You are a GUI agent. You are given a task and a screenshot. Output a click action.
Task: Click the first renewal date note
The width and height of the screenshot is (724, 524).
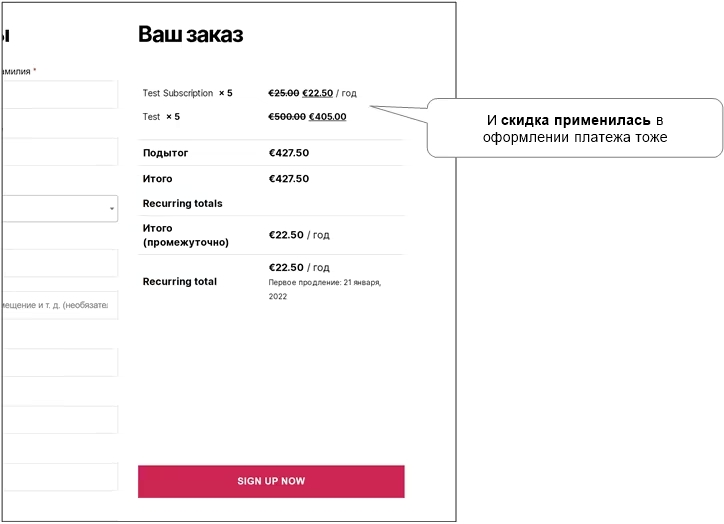coord(325,289)
